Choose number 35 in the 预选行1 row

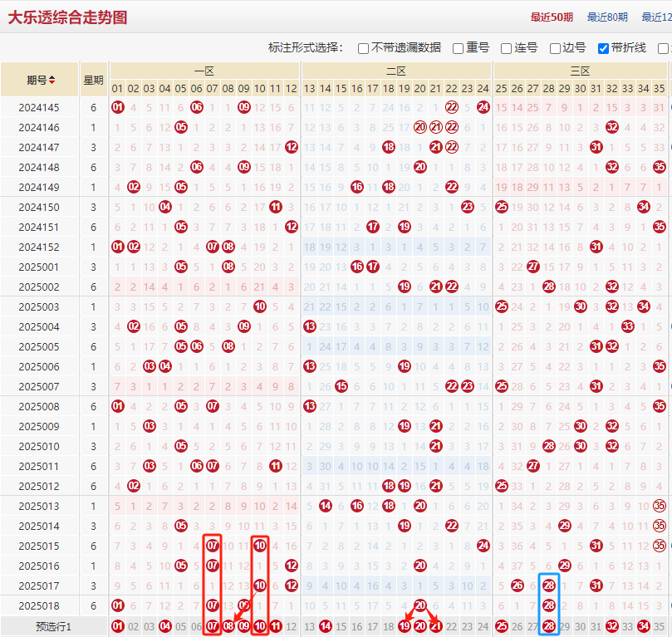pos(660,627)
